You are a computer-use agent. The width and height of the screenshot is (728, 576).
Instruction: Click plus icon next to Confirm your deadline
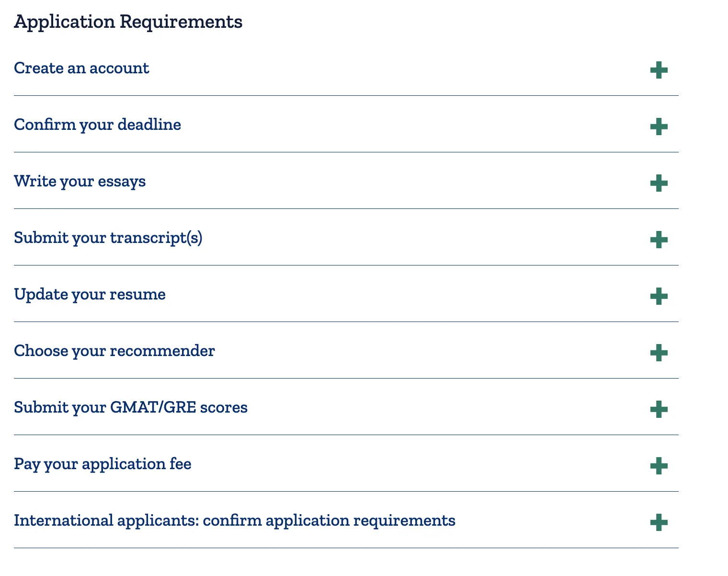(x=659, y=127)
